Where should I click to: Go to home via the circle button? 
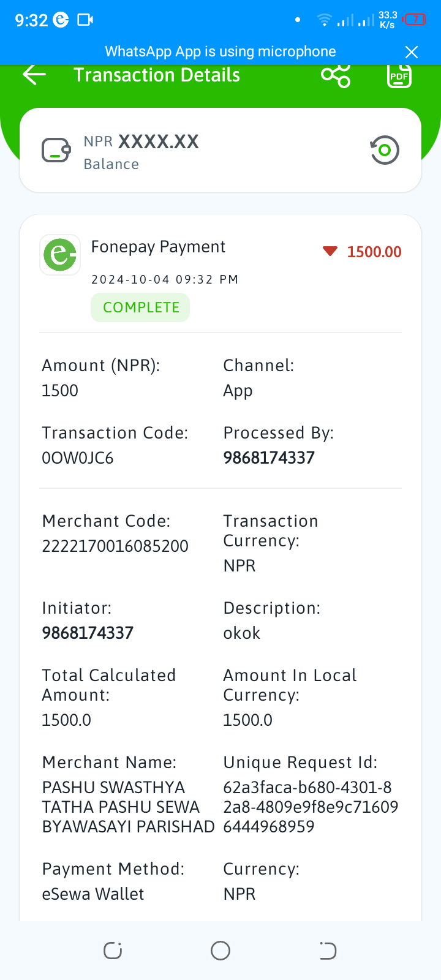click(221, 951)
